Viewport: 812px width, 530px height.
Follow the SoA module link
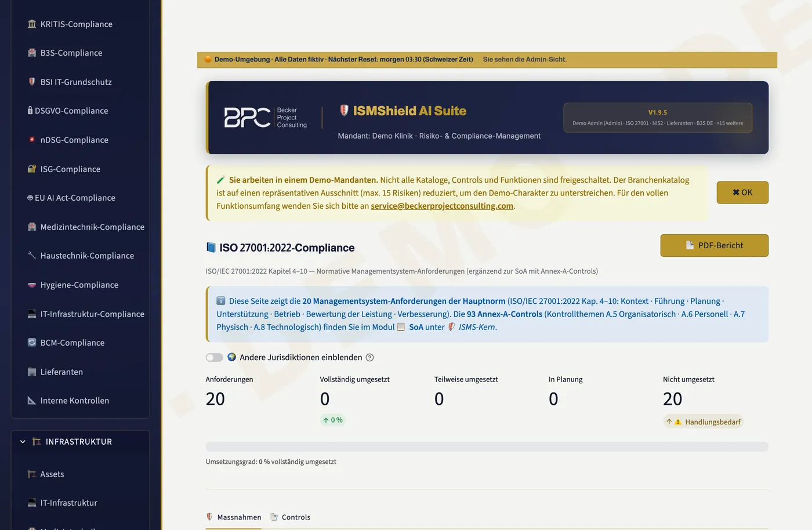click(416, 327)
